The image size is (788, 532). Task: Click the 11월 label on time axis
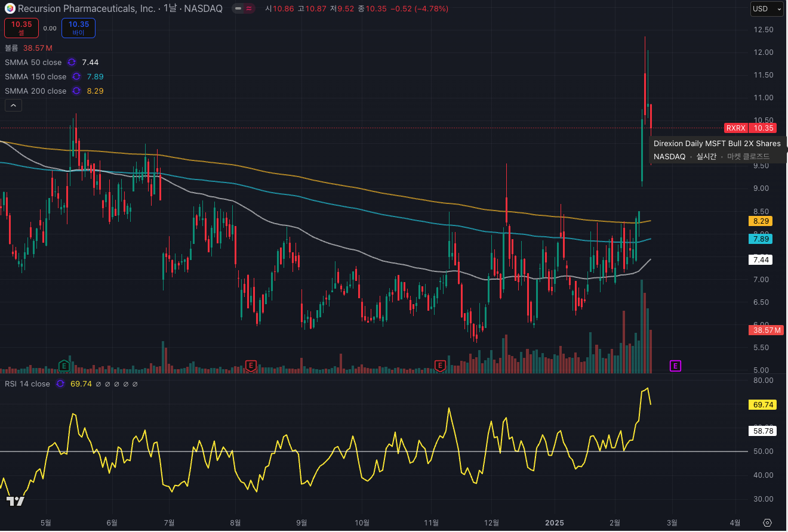[x=432, y=522]
